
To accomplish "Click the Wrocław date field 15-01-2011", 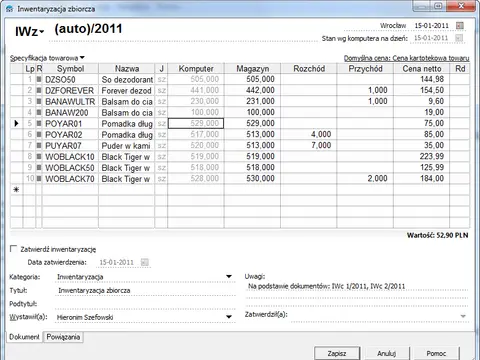I will [432, 25].
